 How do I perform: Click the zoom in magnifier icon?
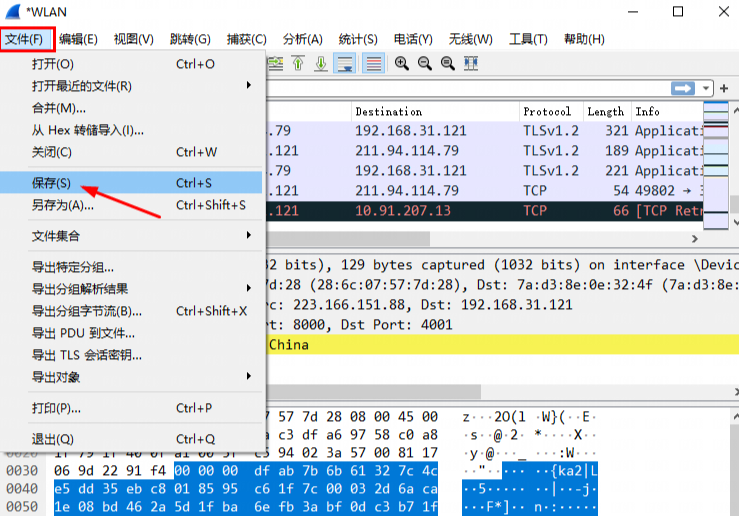402,64
